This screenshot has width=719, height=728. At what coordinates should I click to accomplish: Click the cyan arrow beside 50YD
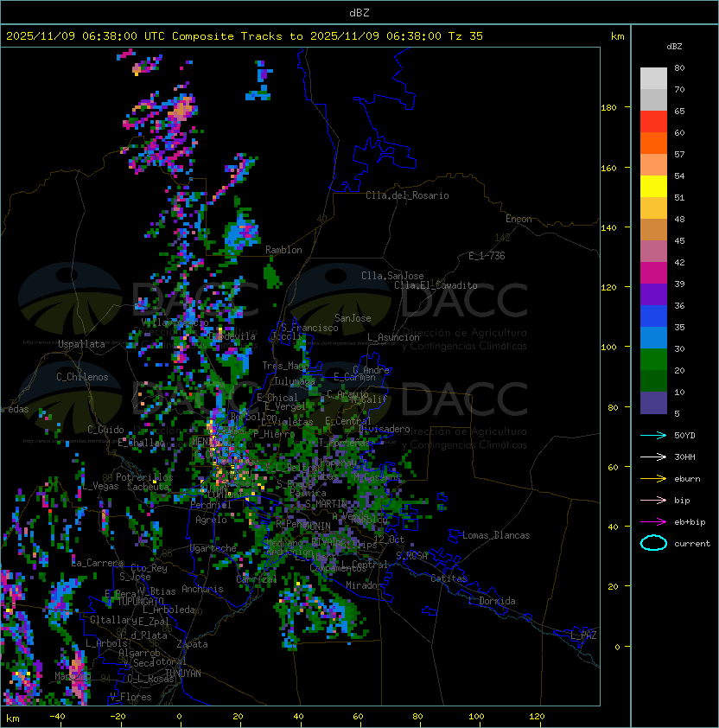[653, 436]
